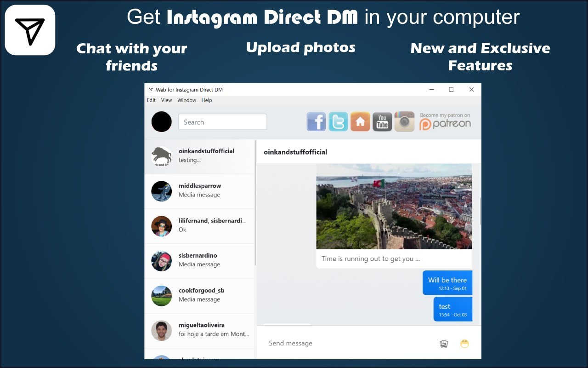Maximize the Instagram Direct DM window
This screenshot has height=368, width=588.
(x=451, y=90)
